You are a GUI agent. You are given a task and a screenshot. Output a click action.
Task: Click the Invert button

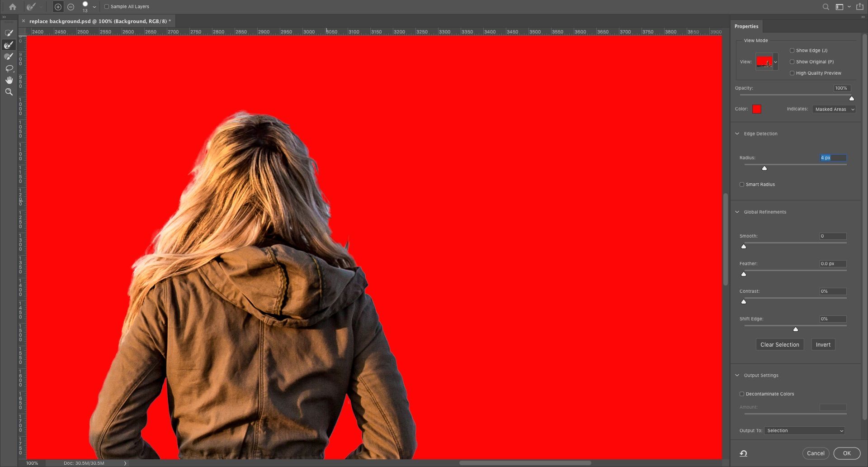tap(823, 345)
